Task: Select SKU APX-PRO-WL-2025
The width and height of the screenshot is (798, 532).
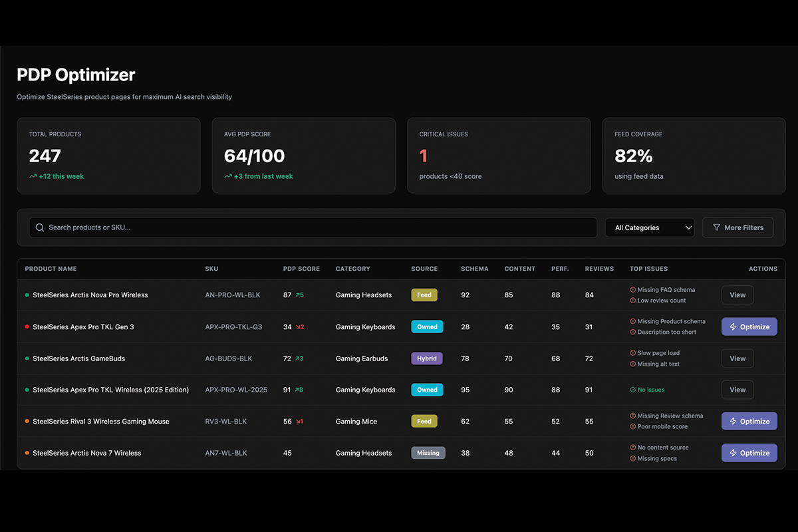Action: (x=236, y=390)
